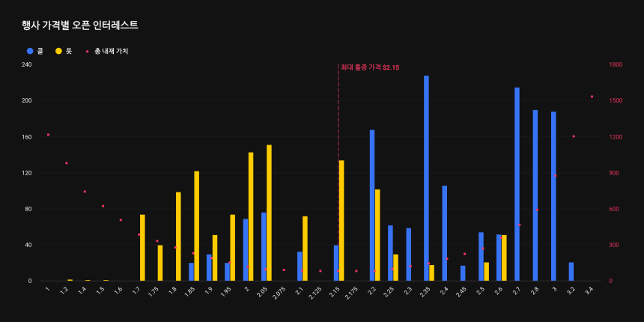This screenshot has height=322, width=644.
Task: Select the yellow put bar at strike 2.15
Action: coord(341,220)
